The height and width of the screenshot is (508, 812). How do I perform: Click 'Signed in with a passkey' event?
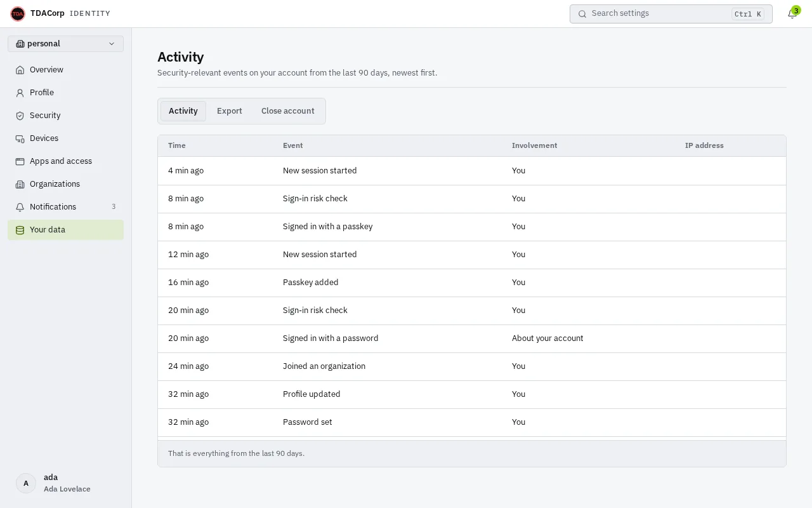[328, 227]
